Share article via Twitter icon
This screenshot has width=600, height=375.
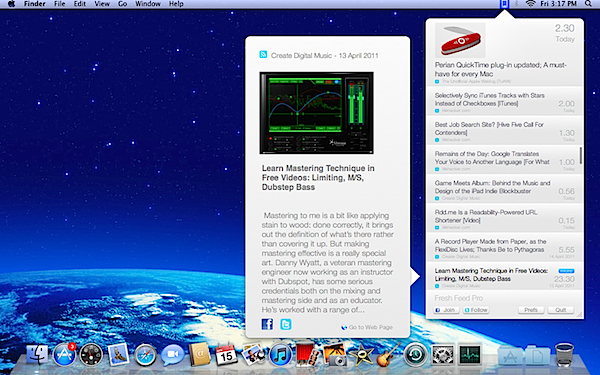(286, 324)
